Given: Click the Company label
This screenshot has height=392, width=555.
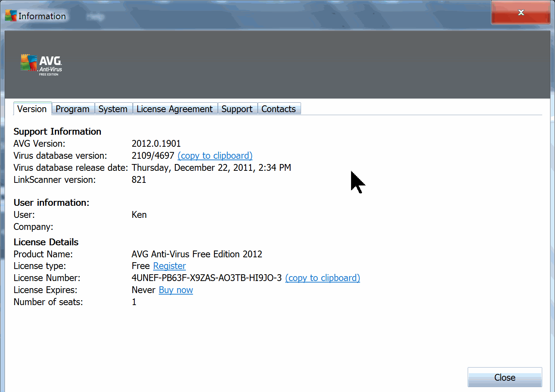Looking at the screenshot, I should click(33, 227).
